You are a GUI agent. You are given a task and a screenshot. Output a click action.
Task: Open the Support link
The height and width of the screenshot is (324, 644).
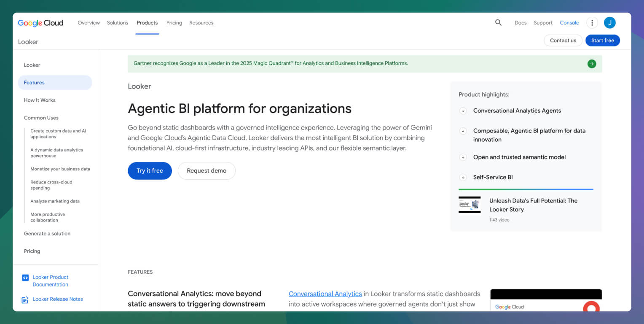pos(543,23)
